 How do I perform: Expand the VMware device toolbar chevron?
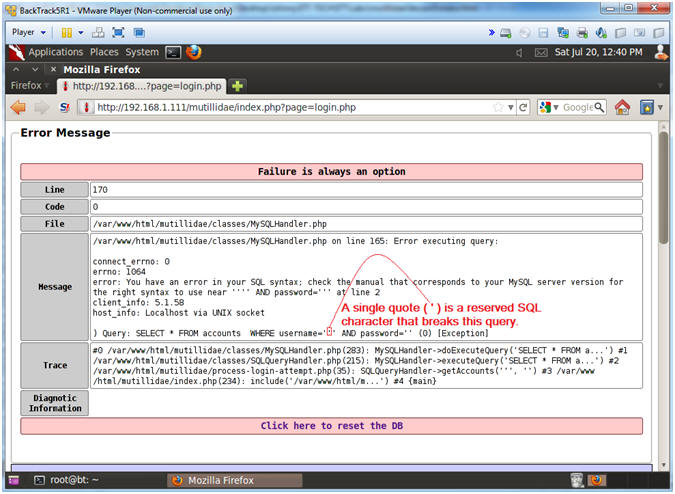point(492,32)
